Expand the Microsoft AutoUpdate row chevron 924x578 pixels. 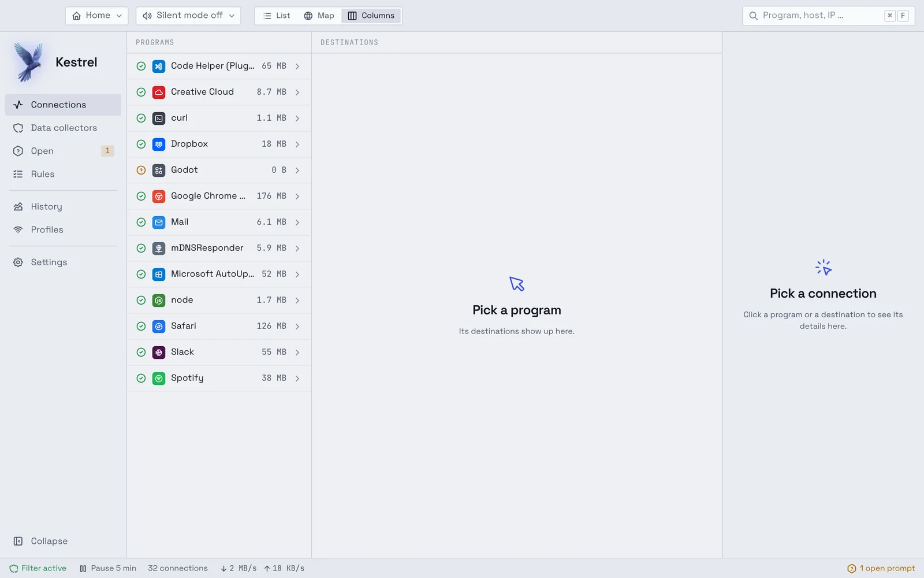[297, 275]
